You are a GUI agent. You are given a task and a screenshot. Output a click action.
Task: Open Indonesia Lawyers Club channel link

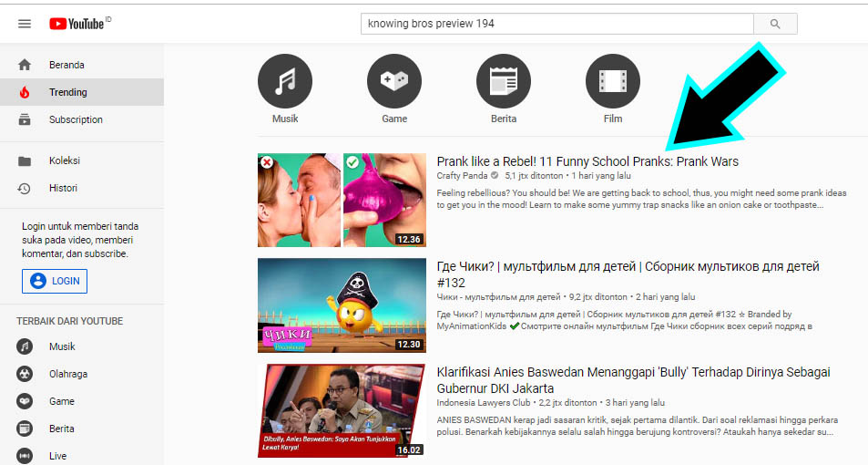(484, 403)
